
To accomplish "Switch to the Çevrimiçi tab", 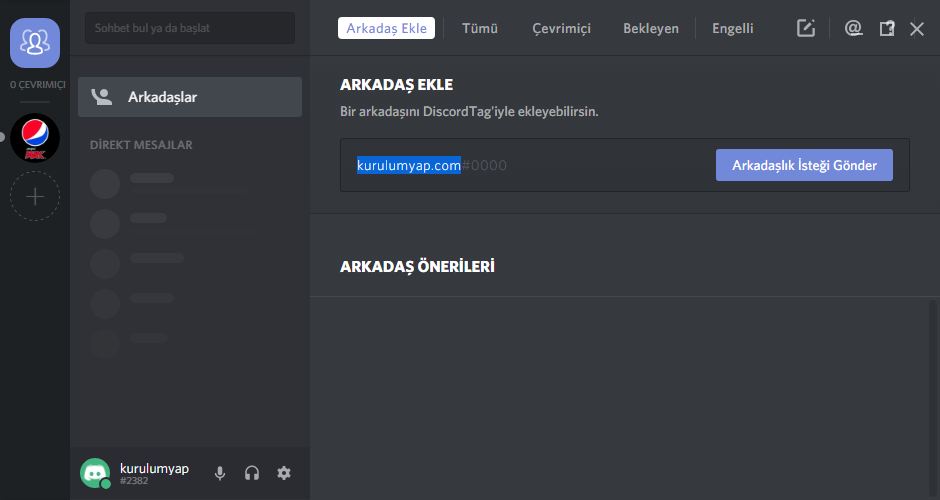I will (561, 28).
